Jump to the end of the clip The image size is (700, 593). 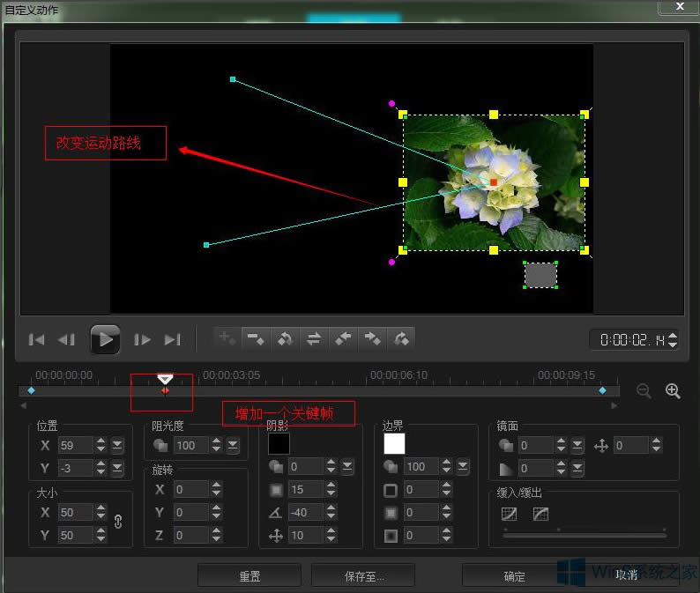click(173, 339)
